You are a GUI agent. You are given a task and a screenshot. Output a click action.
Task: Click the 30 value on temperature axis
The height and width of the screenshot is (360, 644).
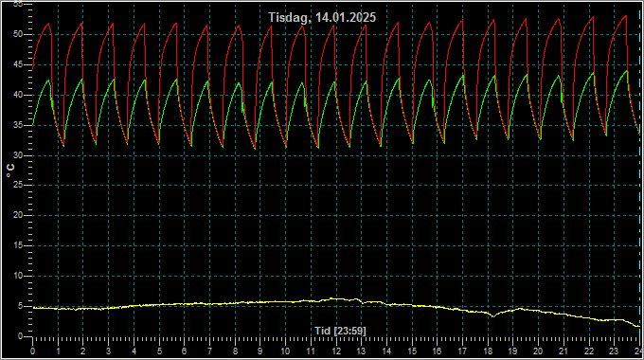coord(18,155)
